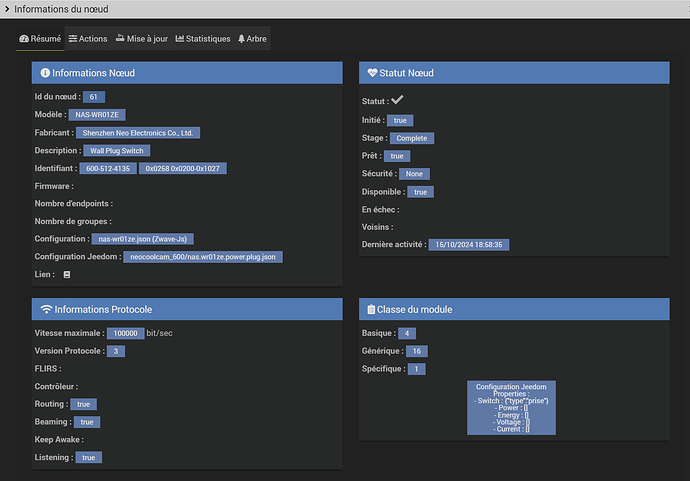Click the Shenzhen Neo Electronics manufacturer badge
The height and width of the screenshot is (481, 690).
tap(139, 132)
